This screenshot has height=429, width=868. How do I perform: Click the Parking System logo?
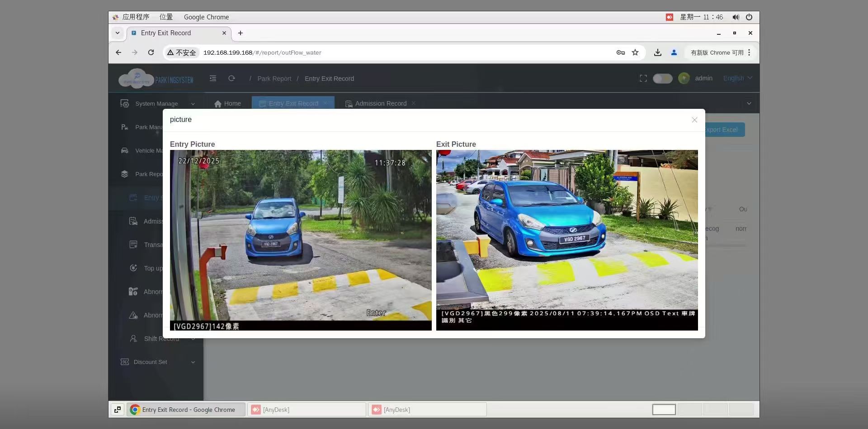tap(156, 79)
